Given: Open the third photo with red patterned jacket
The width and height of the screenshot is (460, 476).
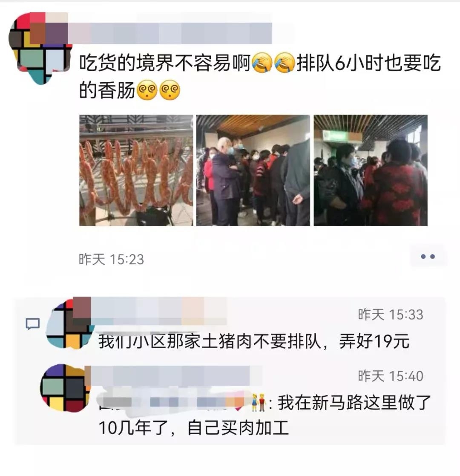Looking at the screenshot, I should click(371, 170).
